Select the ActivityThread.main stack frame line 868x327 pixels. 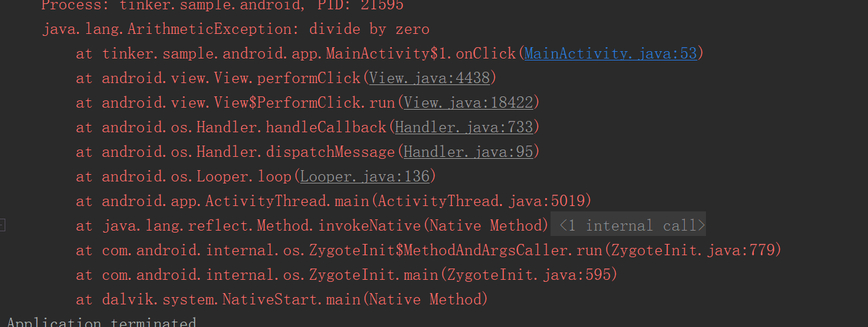pos(333,201)
